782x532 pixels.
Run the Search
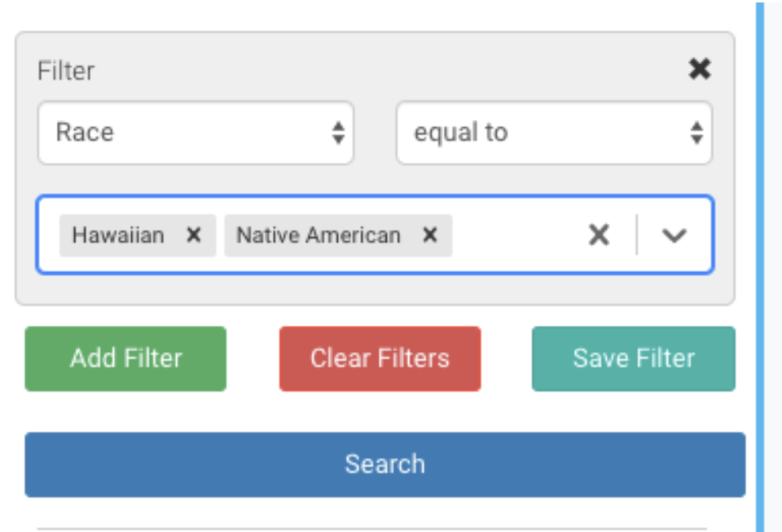point(384,464)
